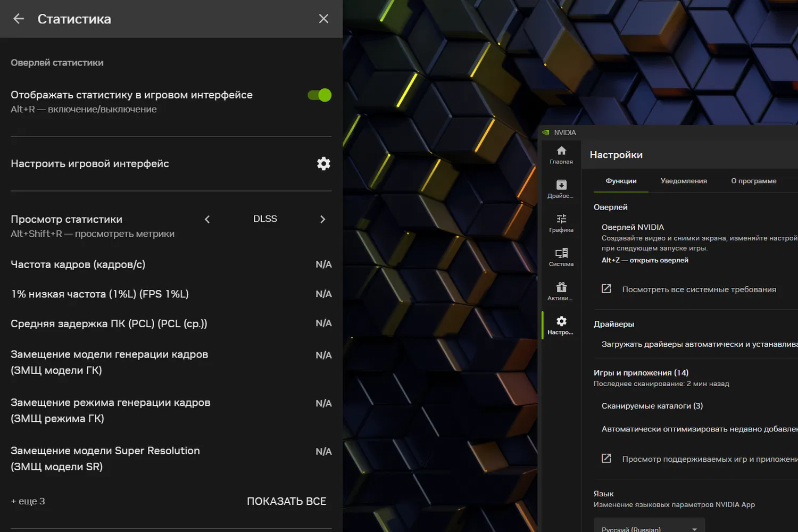The image size is (798, 532).
Task: Select '1% низкая частота (1%L)' metric row
Action: coord(171,294)
